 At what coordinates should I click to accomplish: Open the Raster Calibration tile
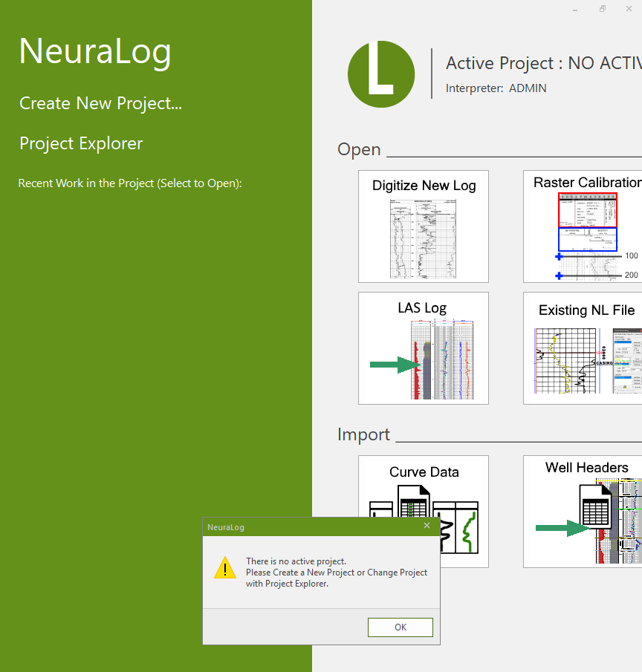[x=583, y=226]
